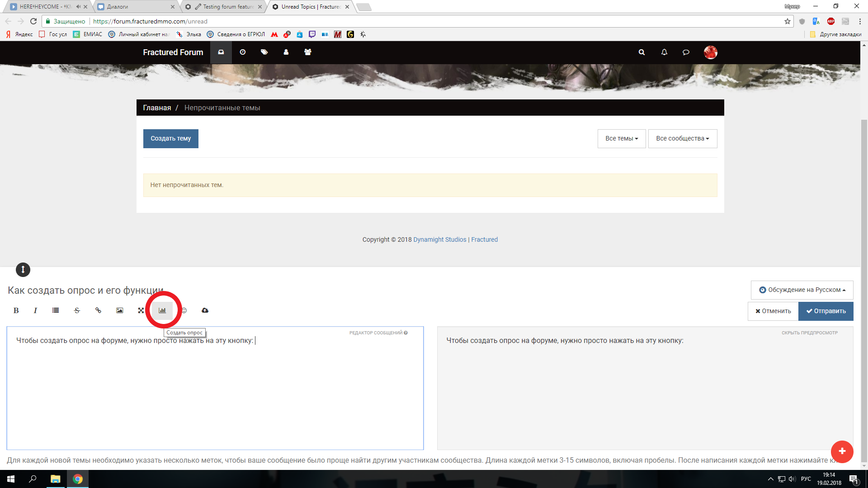Switch to the Диалоги browser tab
Screen dimensions: 868x488
[136, 7]
